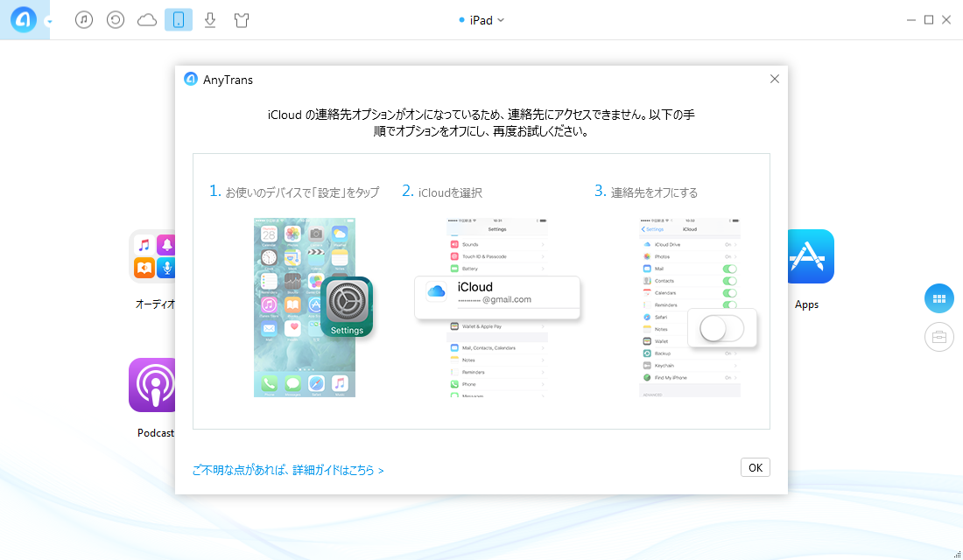Close the AnyTrans dialog with X
963x560 pixels.
[775, 79]
